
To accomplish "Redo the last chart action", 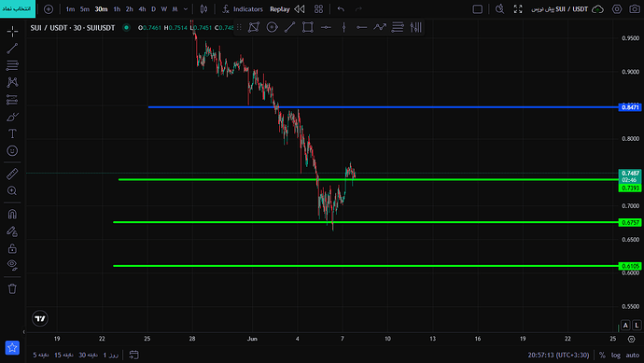I will tap(358, 9).
